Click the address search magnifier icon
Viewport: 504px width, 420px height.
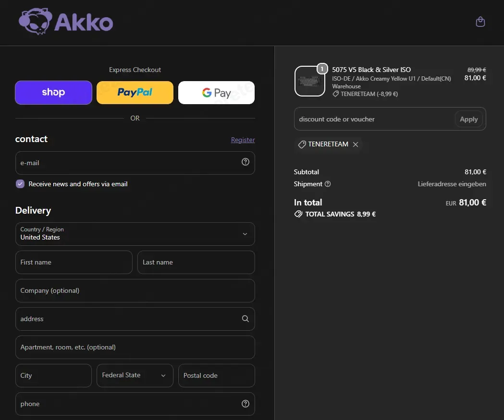[245, 319]
